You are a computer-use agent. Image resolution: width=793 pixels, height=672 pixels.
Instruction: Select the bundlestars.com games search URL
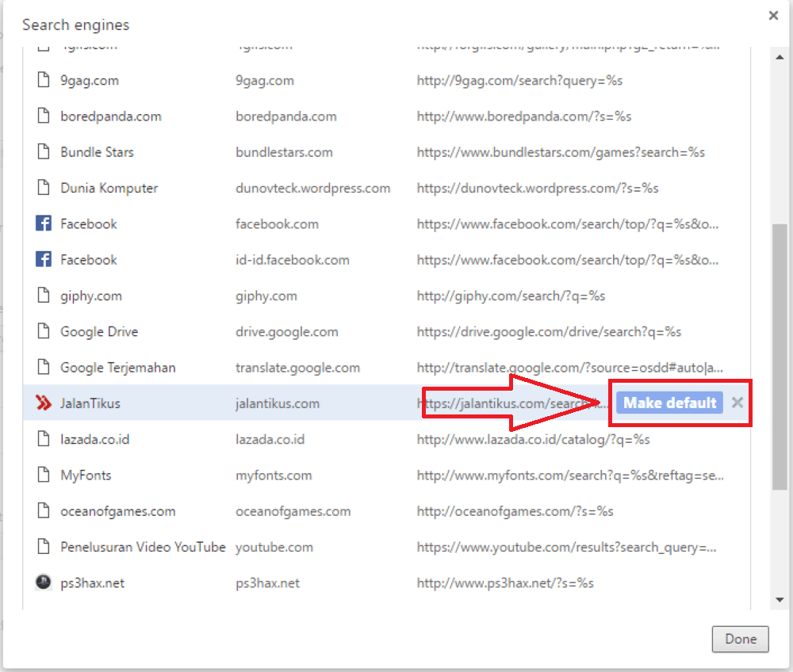tap(561, 153)
